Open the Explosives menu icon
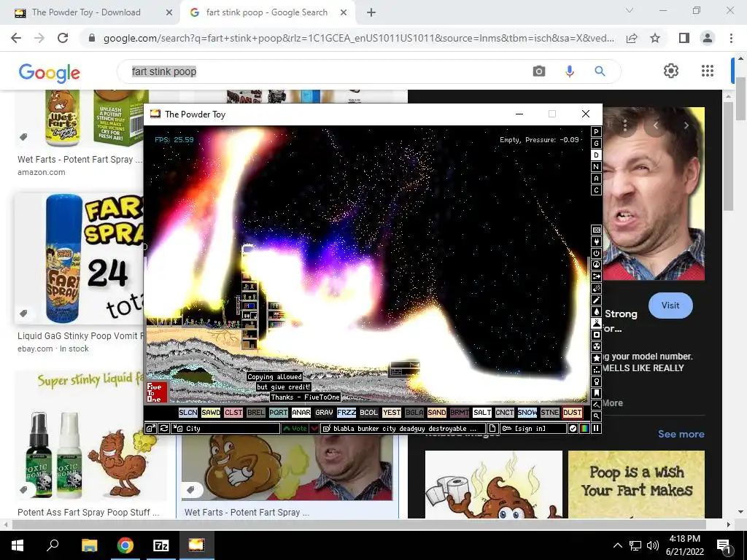The width and height of the screenshot is (747, 560). pyautogui.click(x=596, y=288)
